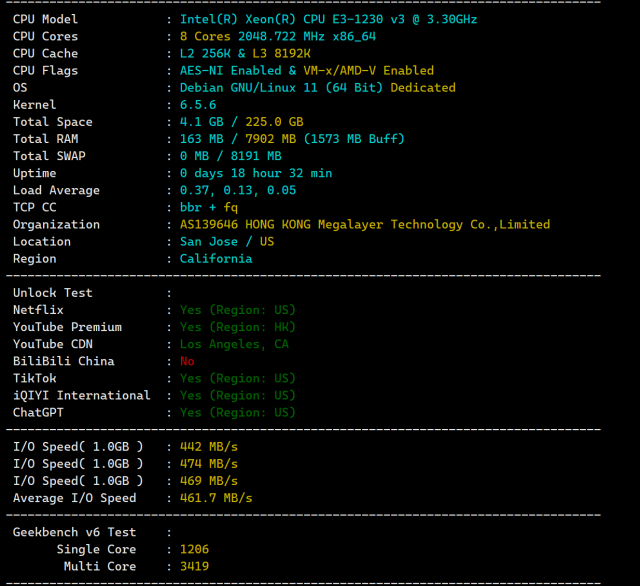
Task: Click the location value San Jose / US
Action: tap(227, 242)
